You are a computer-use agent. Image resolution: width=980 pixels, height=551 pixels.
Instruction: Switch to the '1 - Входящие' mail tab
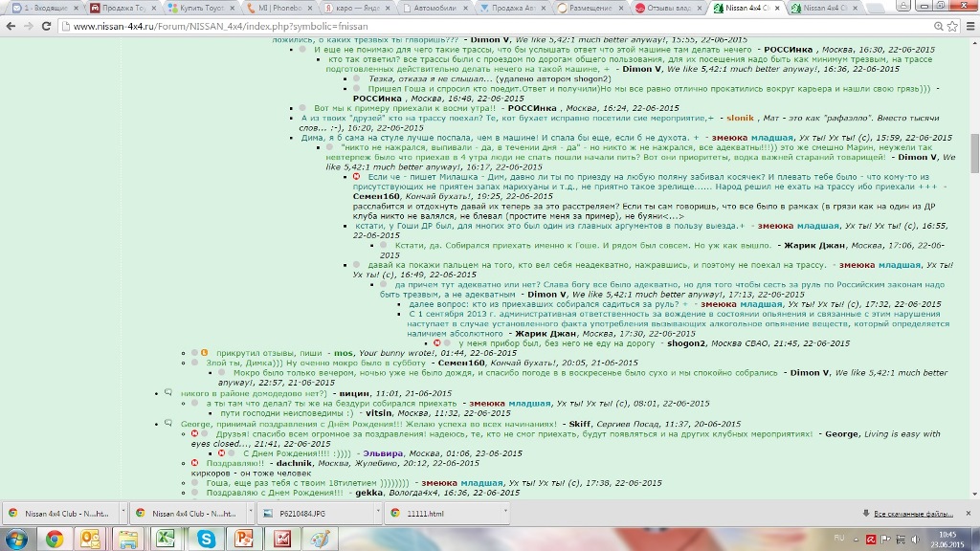[45, 8]
